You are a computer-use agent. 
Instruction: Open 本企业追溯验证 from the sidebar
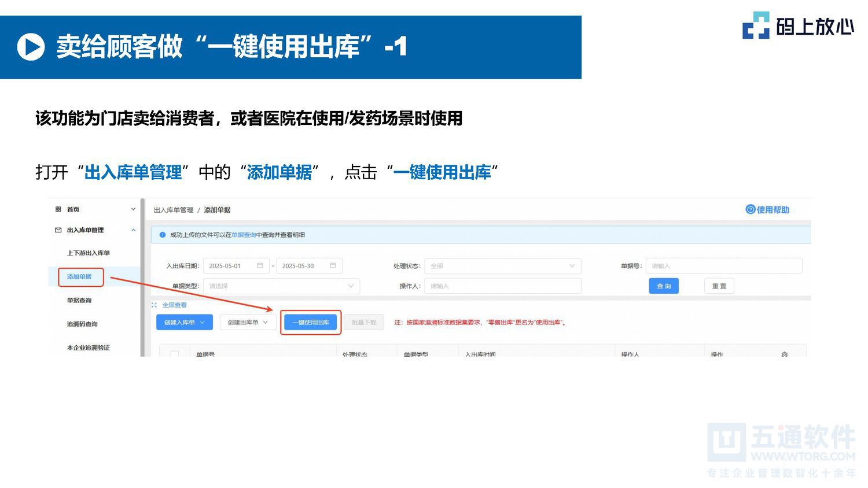(88, 347)
